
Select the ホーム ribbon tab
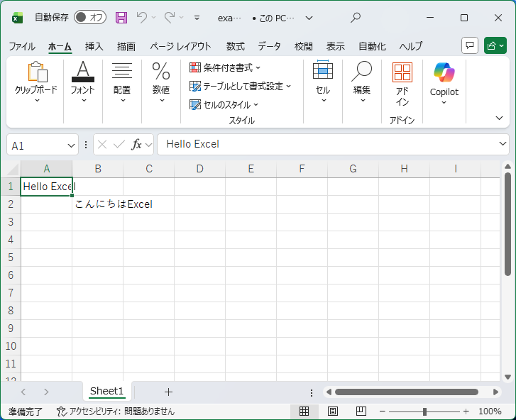(x=60, y=46)
